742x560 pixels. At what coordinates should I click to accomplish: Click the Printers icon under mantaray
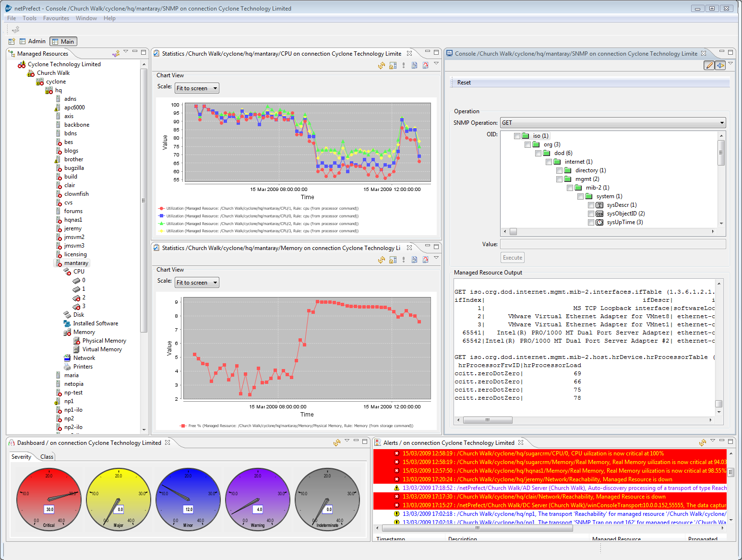[x=67, y=367]
